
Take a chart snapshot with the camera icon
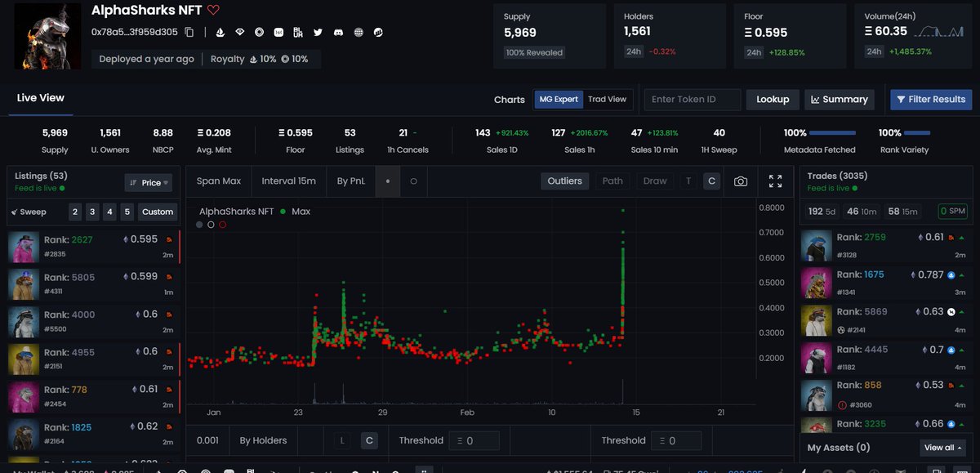(x=740, y=181)
